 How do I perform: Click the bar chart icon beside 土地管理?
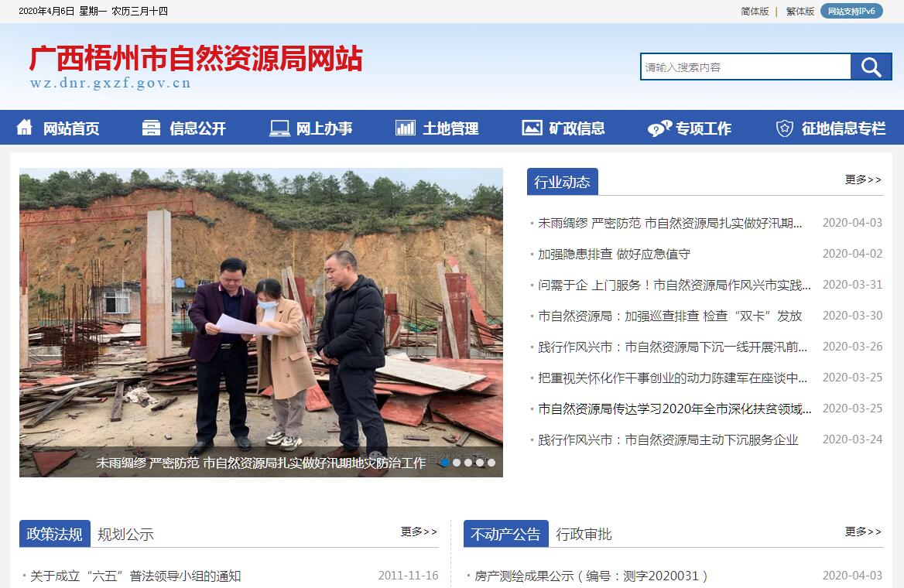click(x=406, y=128)
